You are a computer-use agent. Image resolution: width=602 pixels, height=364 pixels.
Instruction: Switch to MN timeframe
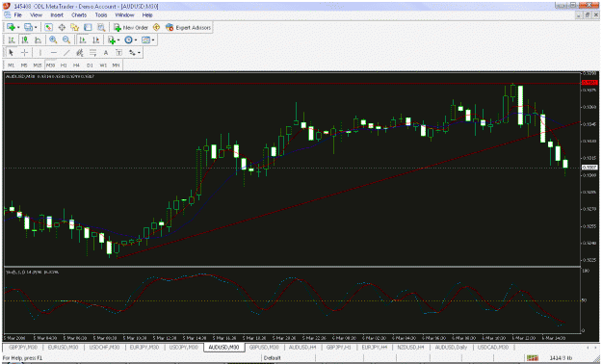click(x=116, y=65)
